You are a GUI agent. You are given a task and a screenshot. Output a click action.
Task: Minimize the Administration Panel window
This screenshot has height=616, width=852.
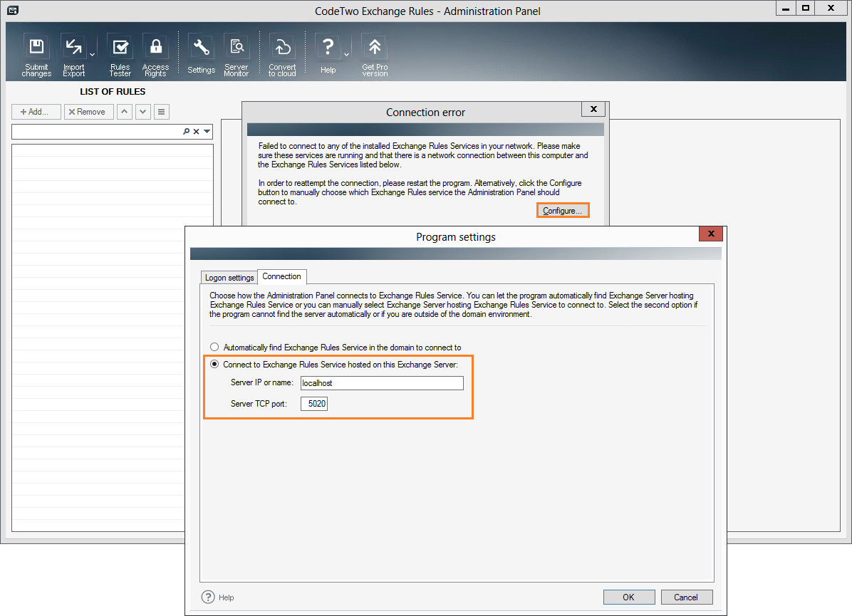[x=786, y=8]
